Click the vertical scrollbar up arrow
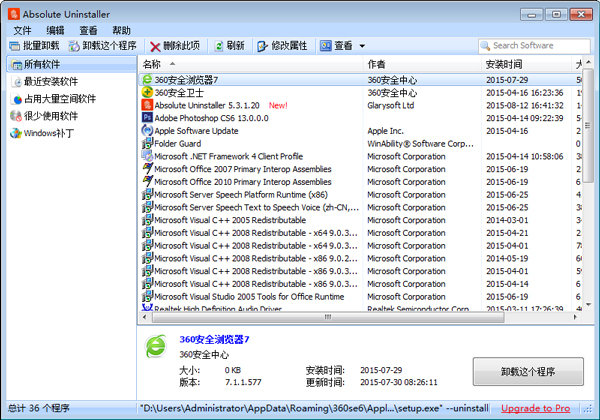This screenshot has height=420, width=600. tap(589, 63)
